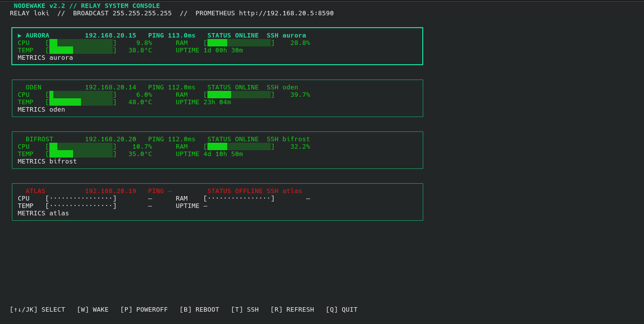Click the ATLAS PING dash value
The width and height of the screenshot is (644, 324).
(170, 191)
